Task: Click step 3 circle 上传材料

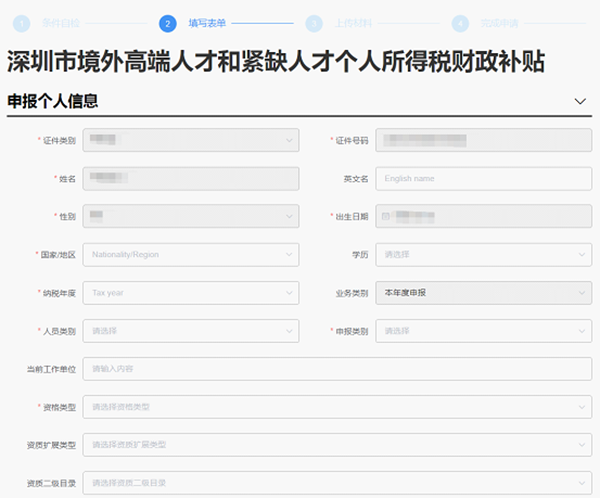Action: (314, 24)
